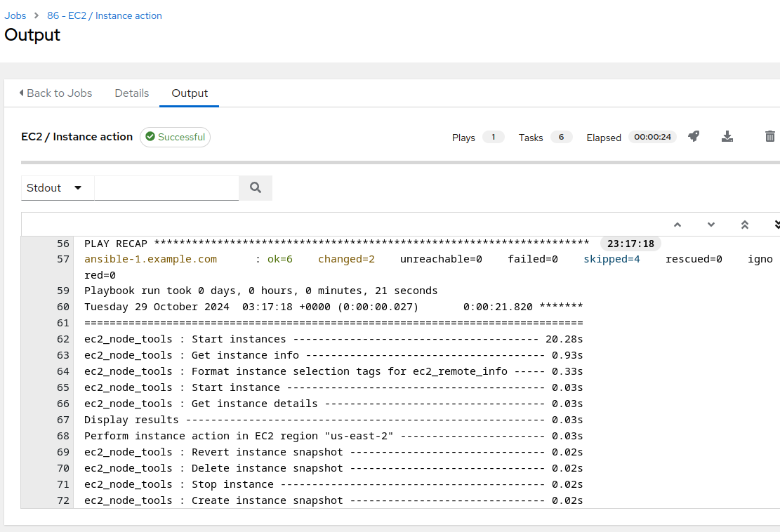This screenshot has height=532, width=780.
Task: Go Back to Jobs
Action: (55, 93)
